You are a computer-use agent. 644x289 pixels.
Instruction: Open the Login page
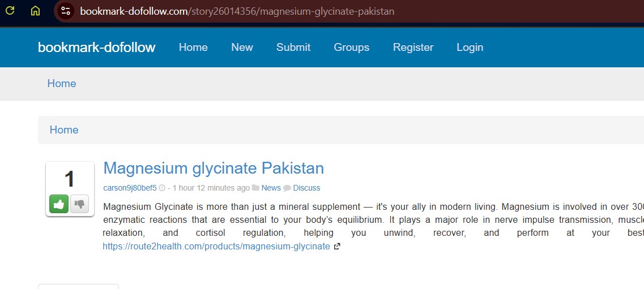coord(470,48)
